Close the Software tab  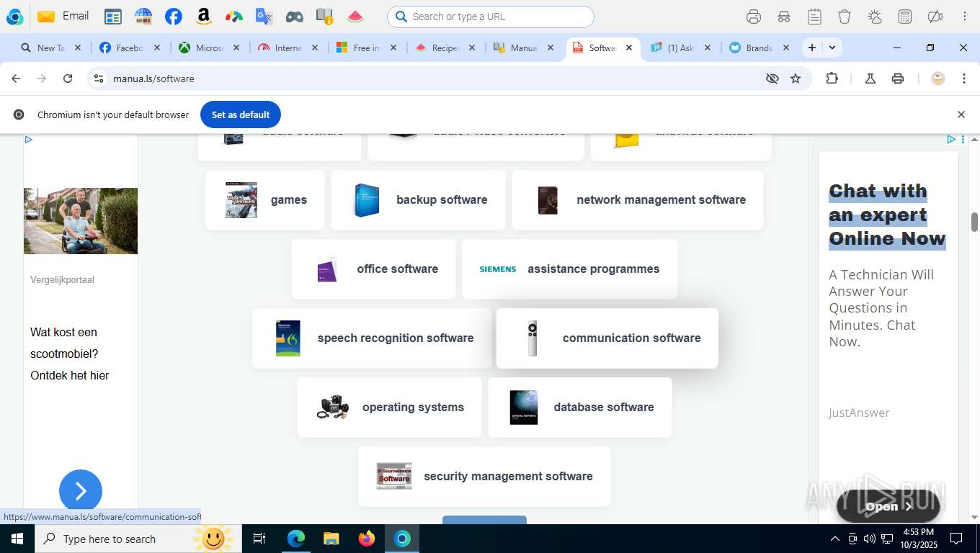coord(629,48)
